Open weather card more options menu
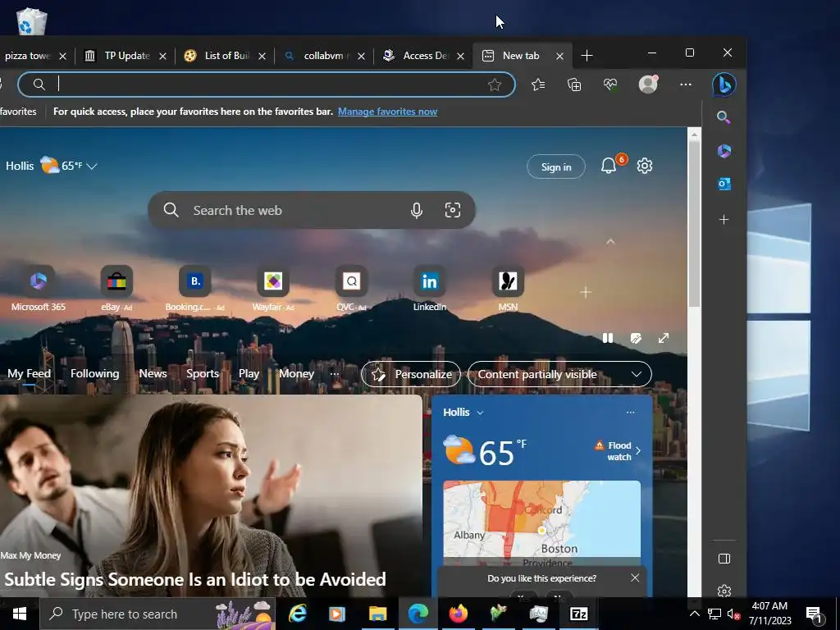Viewport: 840px width, 630px height. 631,412
